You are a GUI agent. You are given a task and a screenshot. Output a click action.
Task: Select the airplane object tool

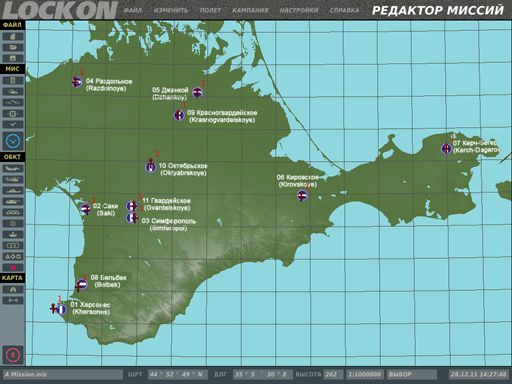[x=13, y=168]
